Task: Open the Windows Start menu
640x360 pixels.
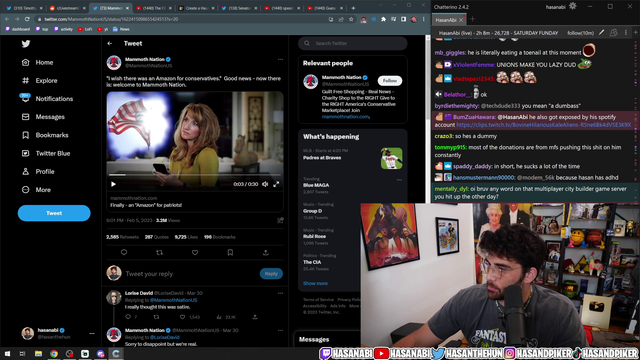Action: click(7, 353)
